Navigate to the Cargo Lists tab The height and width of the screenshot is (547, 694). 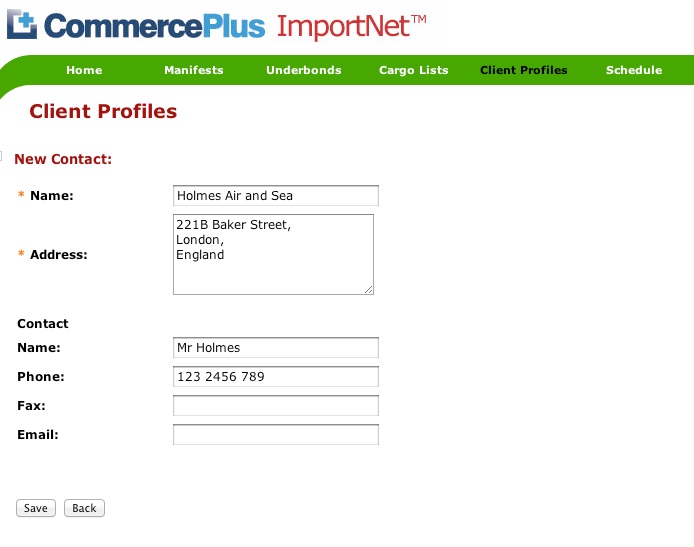click(414, 70)
